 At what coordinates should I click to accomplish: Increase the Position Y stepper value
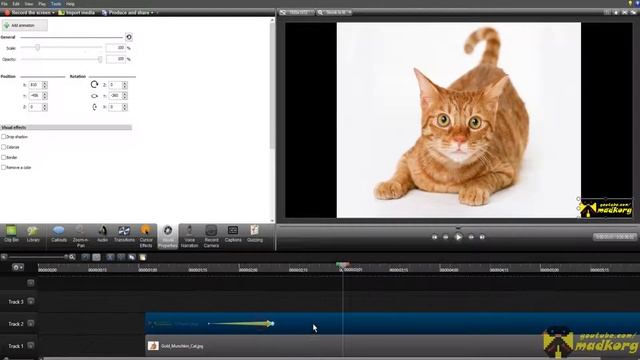pos(44,94)
